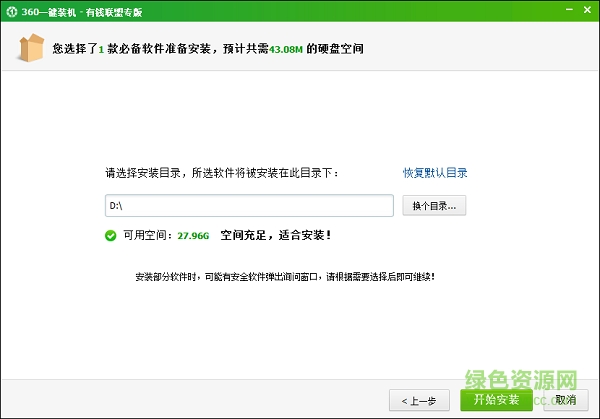This screenshot has width=600, height=419.
Task: Click the 27.96G available space value
Action: 192,237
